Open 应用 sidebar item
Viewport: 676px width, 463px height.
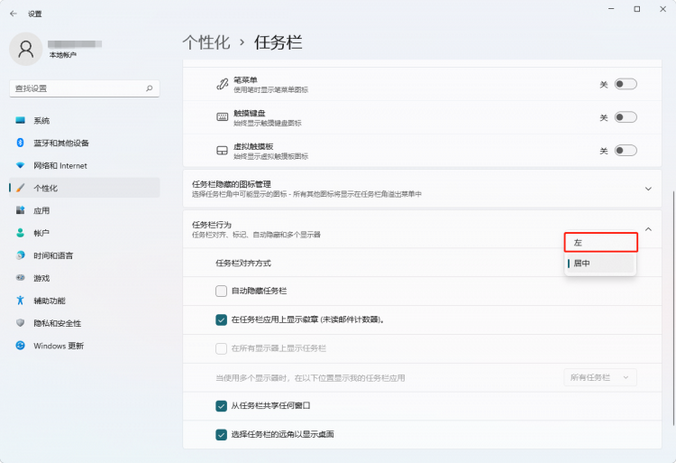[84, 210]
